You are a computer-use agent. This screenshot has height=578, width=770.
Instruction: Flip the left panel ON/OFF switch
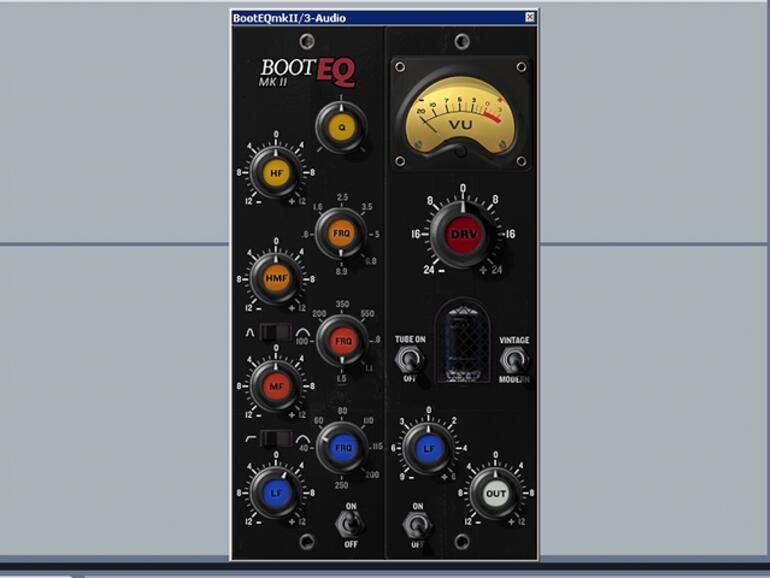350,524
